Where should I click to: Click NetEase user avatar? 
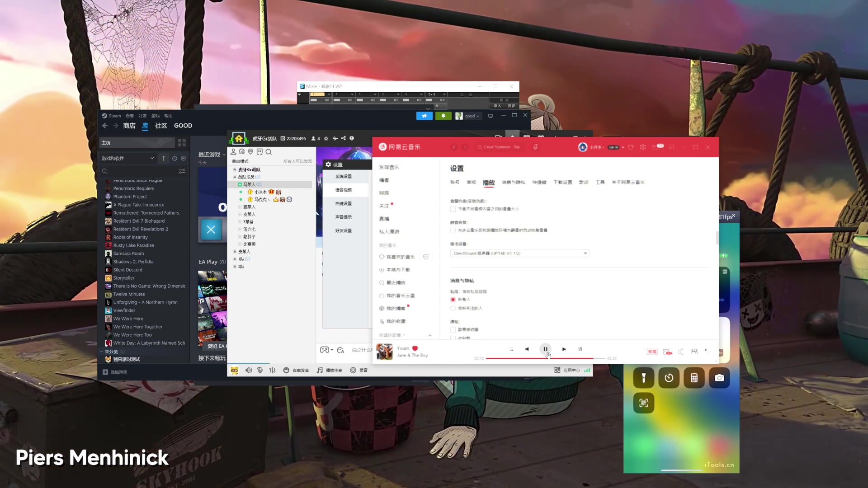tap(583, 147)
